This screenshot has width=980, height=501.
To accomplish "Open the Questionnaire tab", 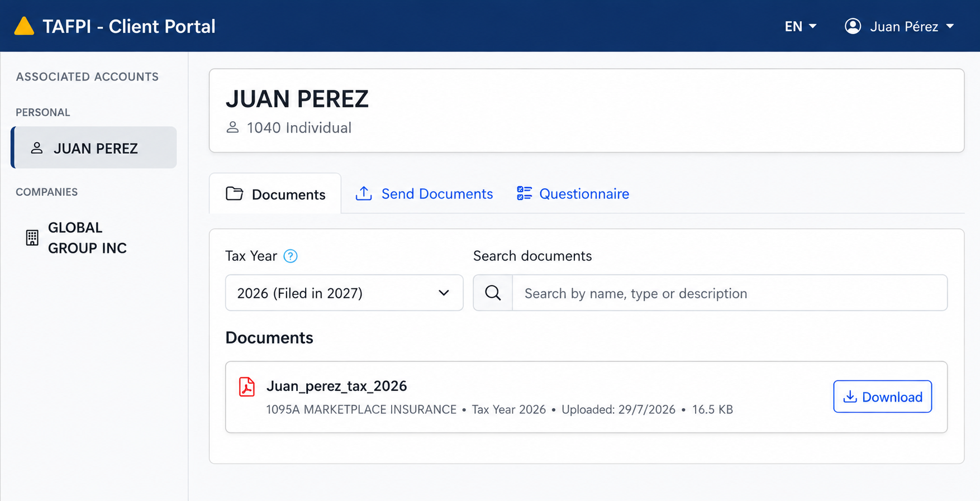I will (x=573, y=194).
